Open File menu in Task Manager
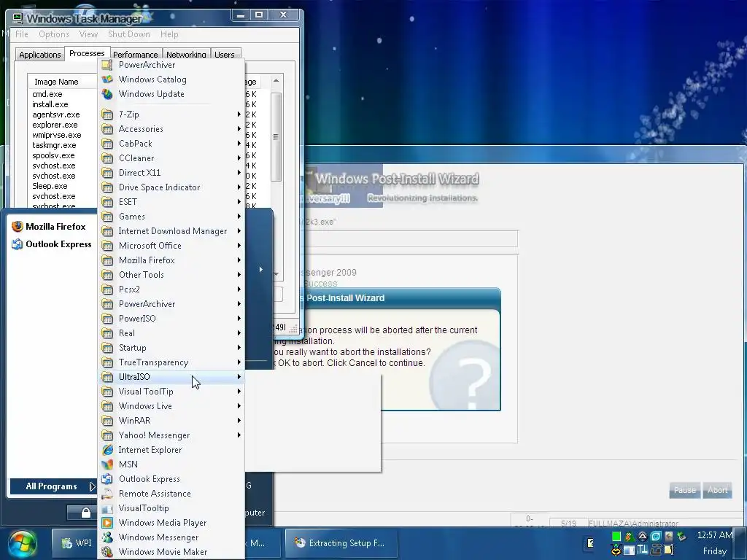Screen dimensions: 747x560 (x=21, y=34)
